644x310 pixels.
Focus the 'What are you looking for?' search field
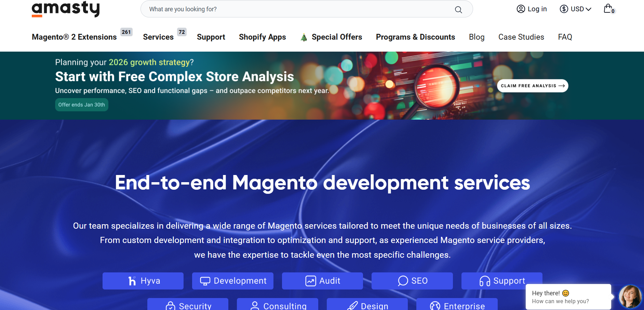tap(297, 9)
